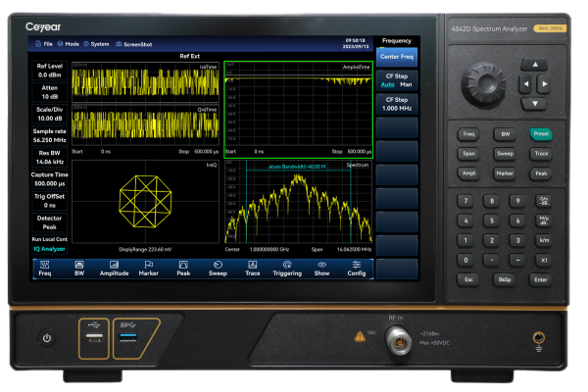Push the left arrow hardware key
Screen dimensions: 588x392
525,84
